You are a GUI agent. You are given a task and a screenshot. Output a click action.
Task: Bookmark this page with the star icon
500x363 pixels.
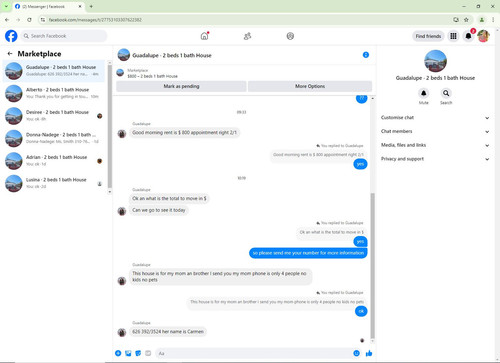466,20
